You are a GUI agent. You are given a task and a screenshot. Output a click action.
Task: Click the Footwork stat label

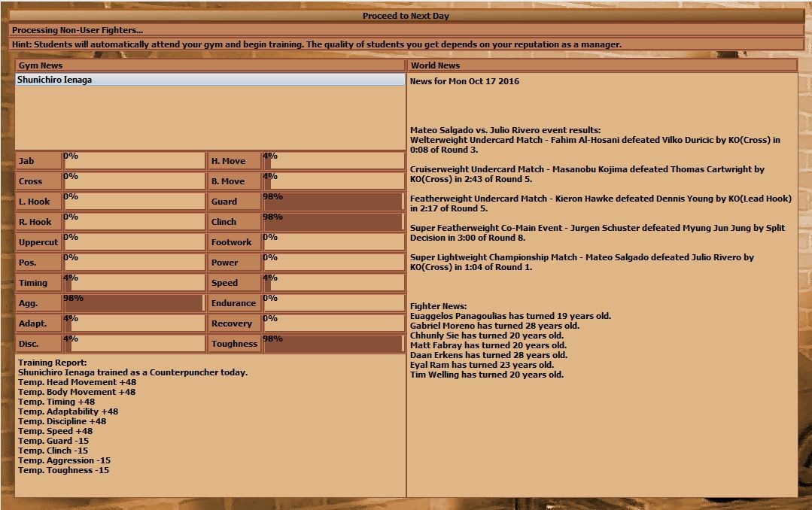pyautogui.click(x=234, y=242)
